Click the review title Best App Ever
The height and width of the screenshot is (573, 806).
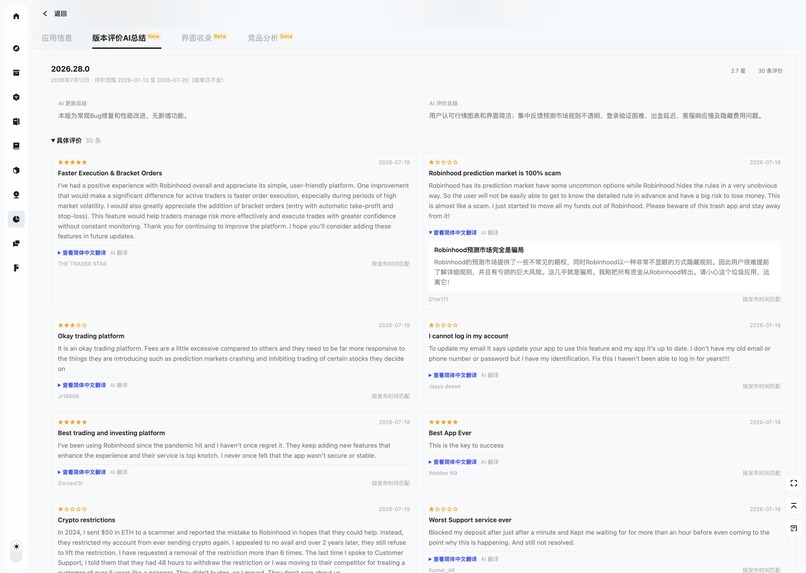click(450, 433)
